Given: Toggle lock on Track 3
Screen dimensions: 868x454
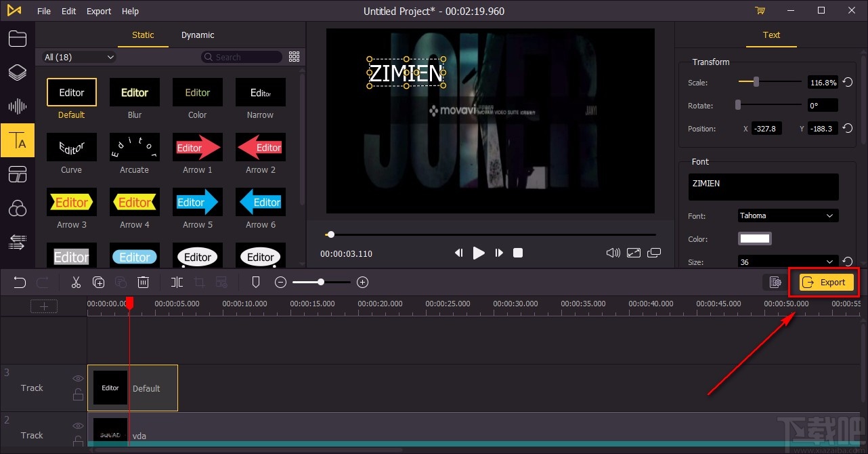Looking at the screenshot, I should pos(78,394).
